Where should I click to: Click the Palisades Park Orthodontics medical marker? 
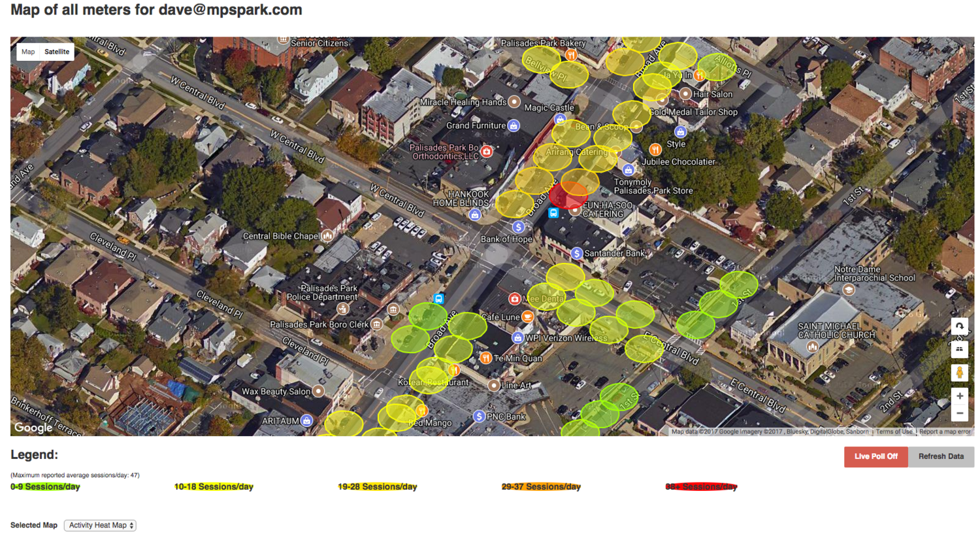(x=486, y=152)
